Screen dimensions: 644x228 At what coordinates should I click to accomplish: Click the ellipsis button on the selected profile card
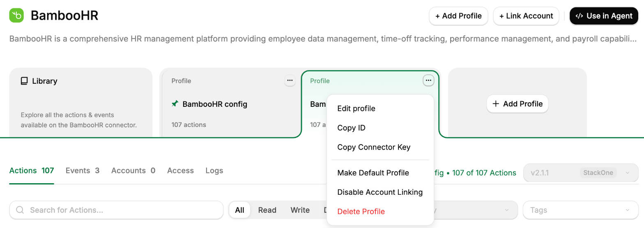pyautogui.click(x=428, y=81)
